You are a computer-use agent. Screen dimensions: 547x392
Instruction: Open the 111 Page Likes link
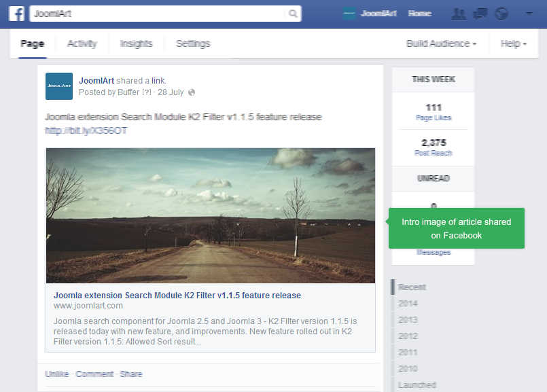(434, 112)
